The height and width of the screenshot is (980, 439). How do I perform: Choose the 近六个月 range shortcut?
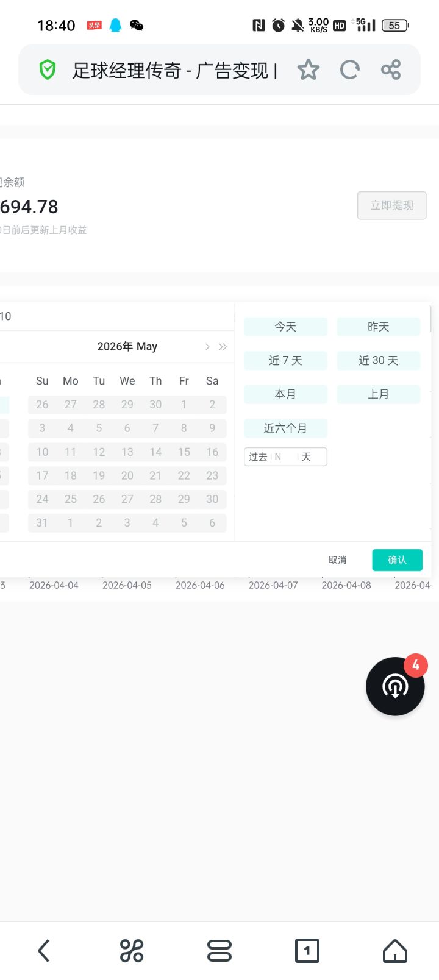(285, 428)
